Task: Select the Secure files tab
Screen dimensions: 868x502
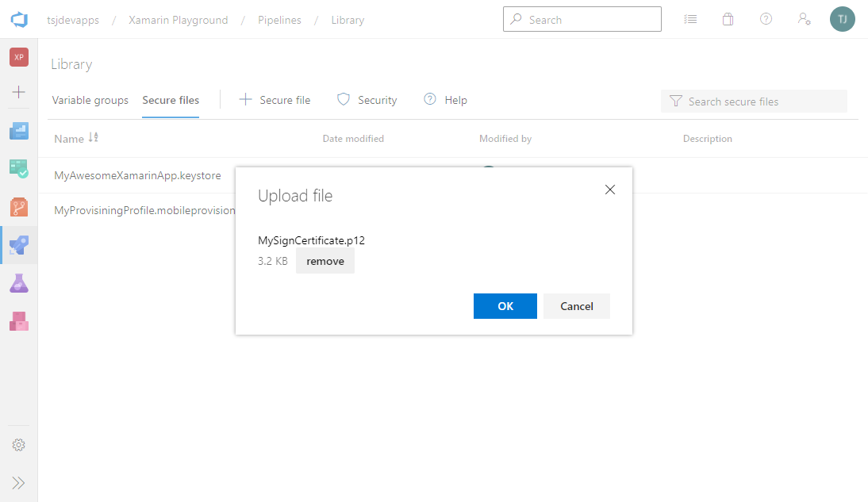Action: [171, 101]
